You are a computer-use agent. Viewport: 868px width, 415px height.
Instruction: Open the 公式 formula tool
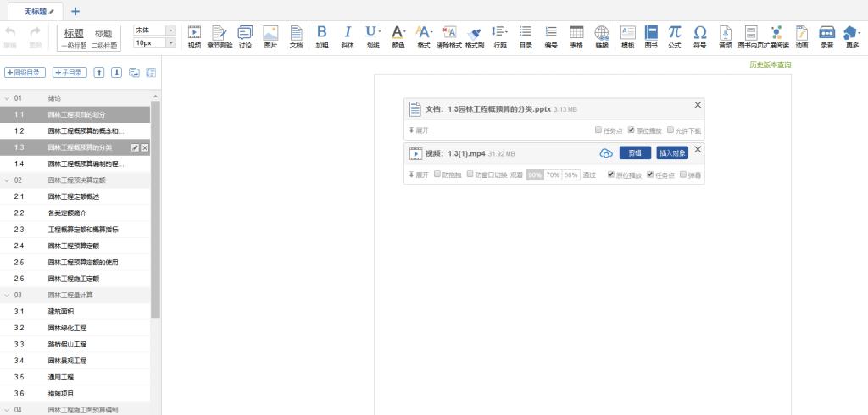pos(675,36)
